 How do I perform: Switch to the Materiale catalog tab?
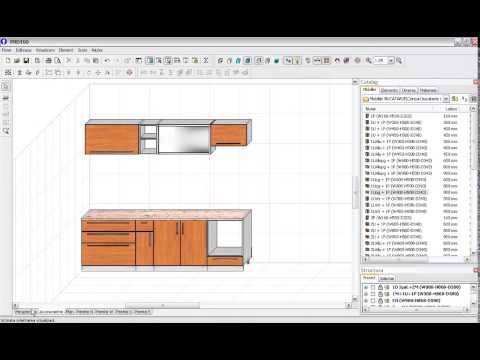point(428,90)
